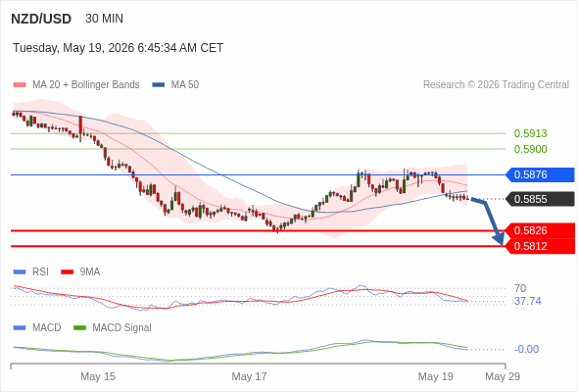This screenshot has width=578, height=392.
Task: Click the May 19 date marker
Action: click(436, 376)
